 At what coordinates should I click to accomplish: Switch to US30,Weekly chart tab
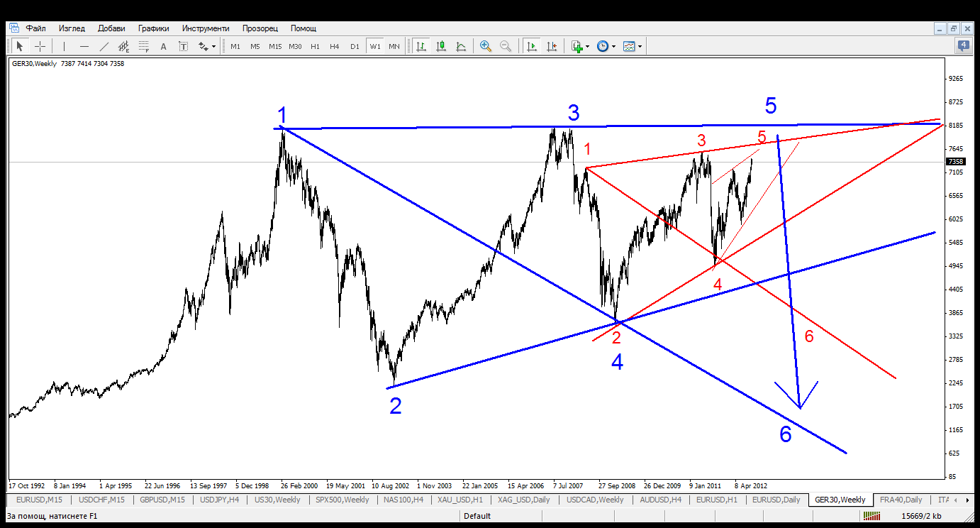pos(277,500)
